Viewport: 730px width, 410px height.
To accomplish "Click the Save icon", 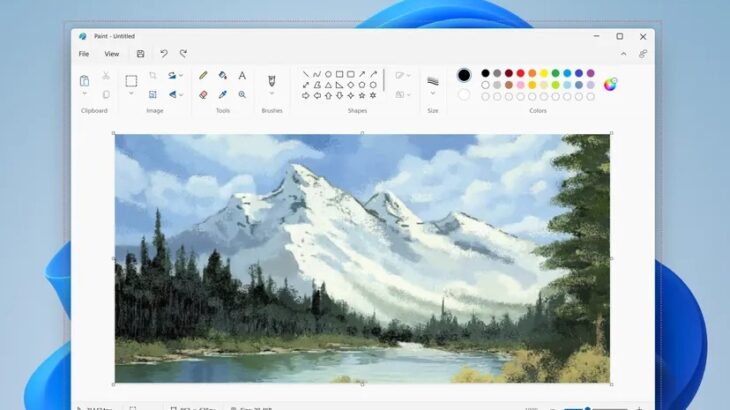I will (x=140, y=54).
